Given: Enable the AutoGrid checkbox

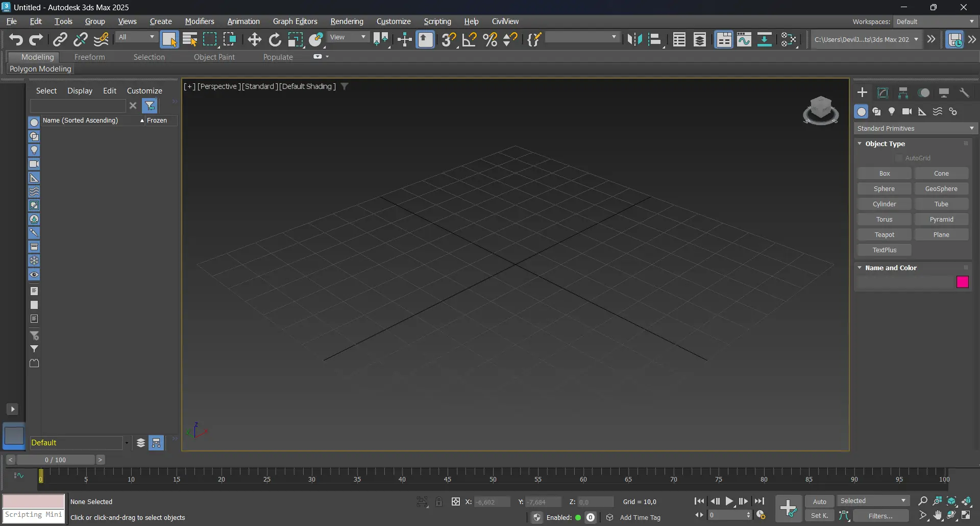Looking at the screenshot, I should (899, 158).
